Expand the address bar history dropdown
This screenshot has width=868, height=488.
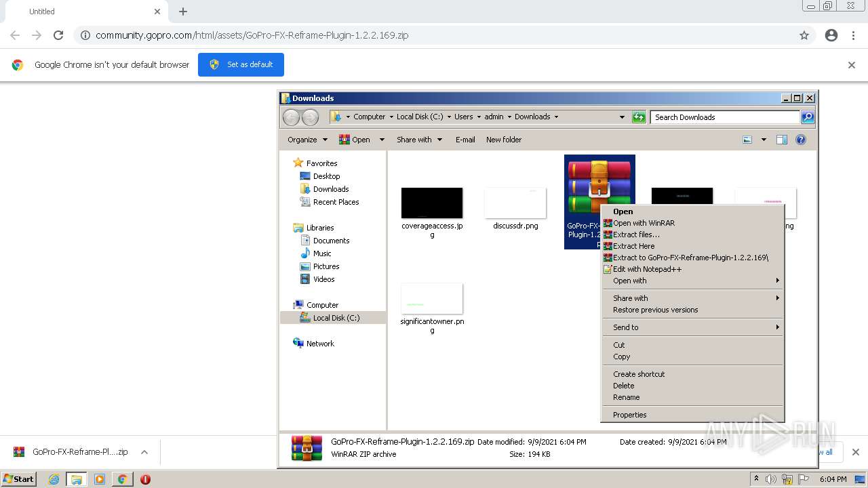(622, 117)
